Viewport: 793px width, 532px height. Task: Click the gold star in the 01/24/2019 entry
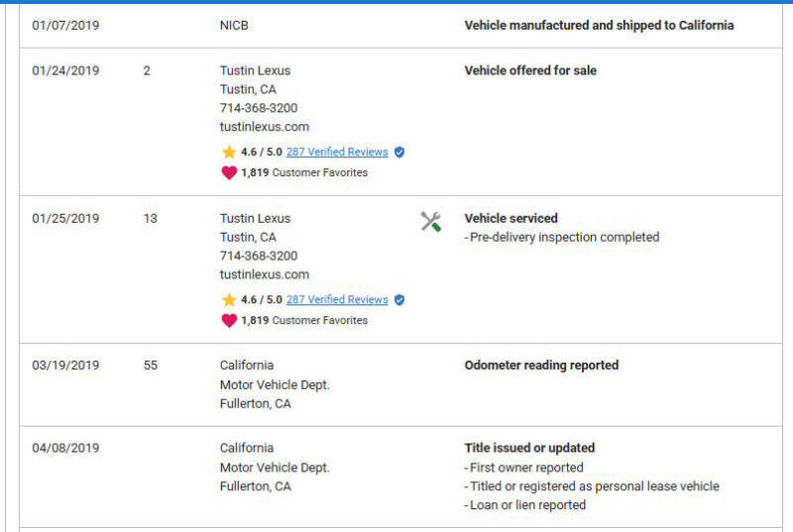(229, 153)
